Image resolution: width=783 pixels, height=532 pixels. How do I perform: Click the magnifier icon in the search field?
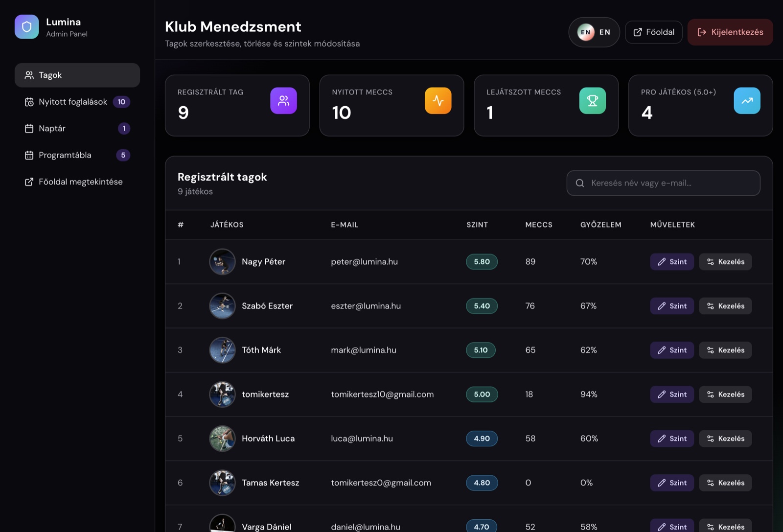coord(580,183)
